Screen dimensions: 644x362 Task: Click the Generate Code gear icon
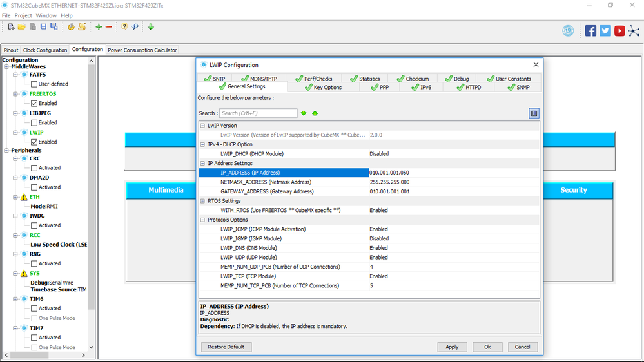tap(71, 26)
